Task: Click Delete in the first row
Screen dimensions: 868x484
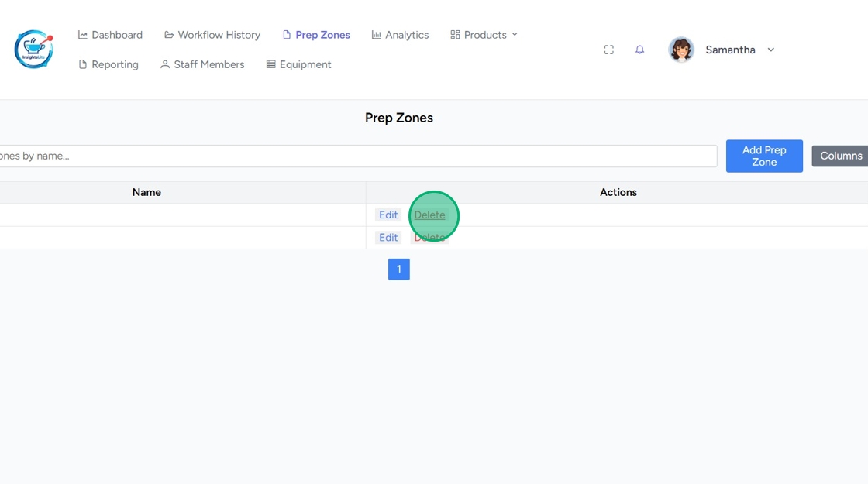Action: (x=429, y=215)
